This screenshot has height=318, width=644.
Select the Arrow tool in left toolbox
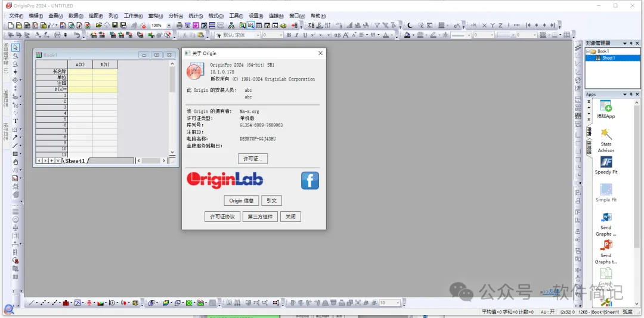point(15,137)
